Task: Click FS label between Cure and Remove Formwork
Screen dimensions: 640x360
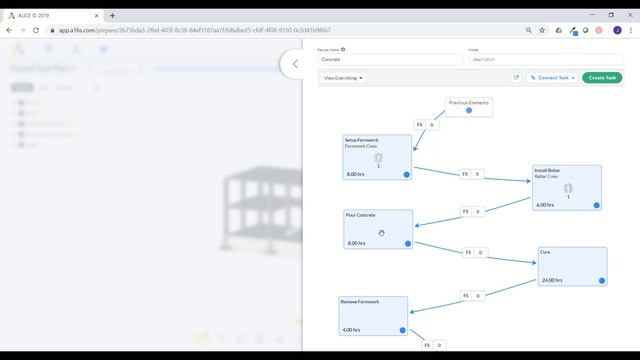Action: coord(466,296)
